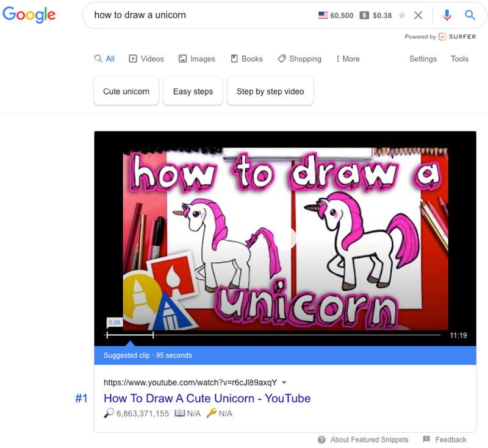The width and height of the screenshot is (488, 448).
Task: Click the 11:19 video duration text
Action: (x=458, y=335)
